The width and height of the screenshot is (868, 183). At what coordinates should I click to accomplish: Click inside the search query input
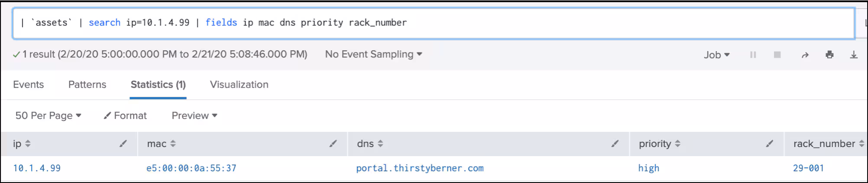(606, 23)
